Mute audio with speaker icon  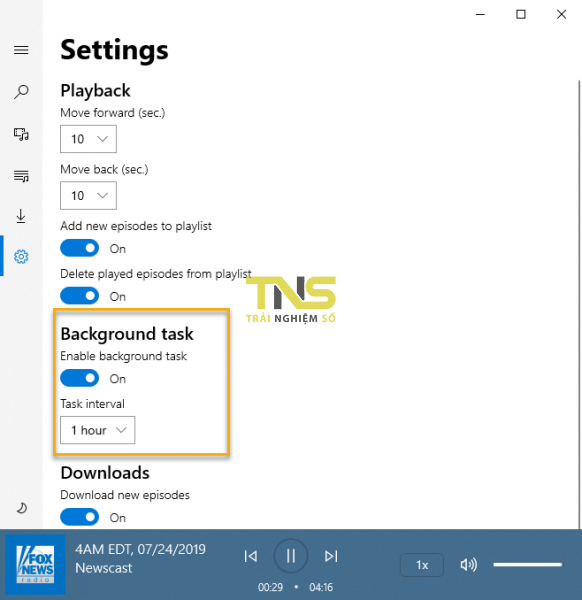[468, 564]
